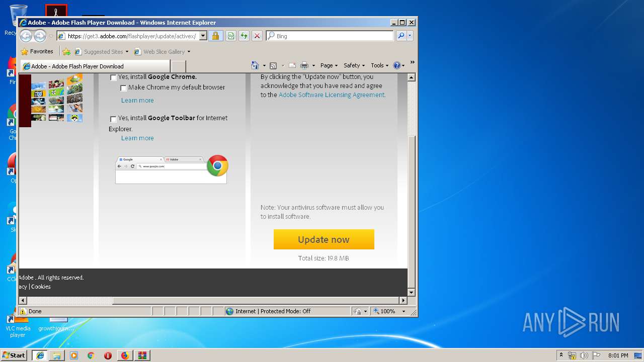Open Windows Explorer from taskbar
Image resolution: width=644 pixels, height=362 pixels.
pos(57,355)
